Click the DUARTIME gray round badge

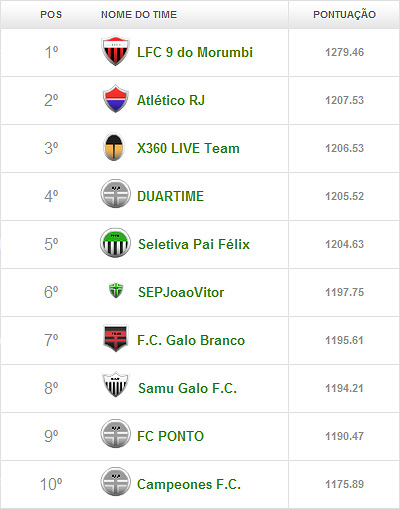click(x=115, y=194)
